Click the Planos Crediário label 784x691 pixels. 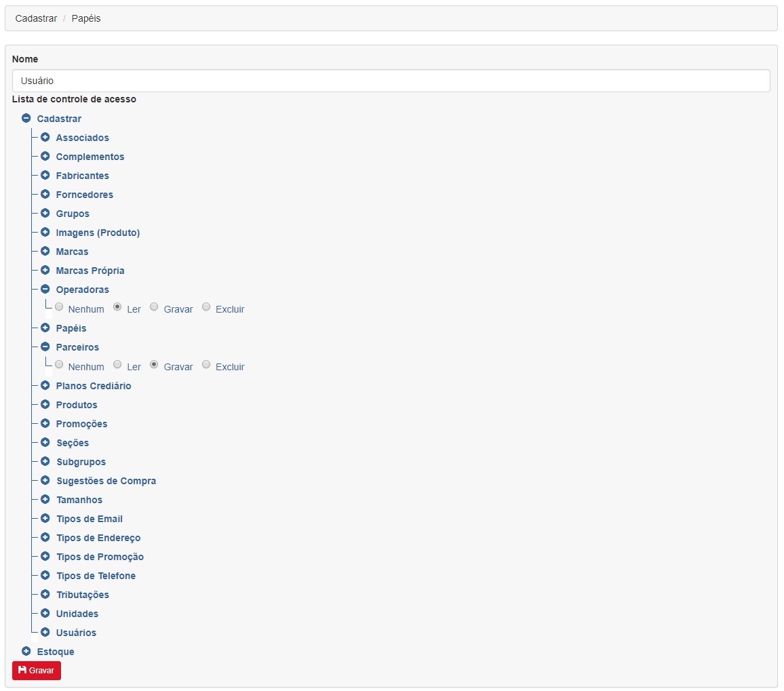pyautogui.click(x=94, y=385)
